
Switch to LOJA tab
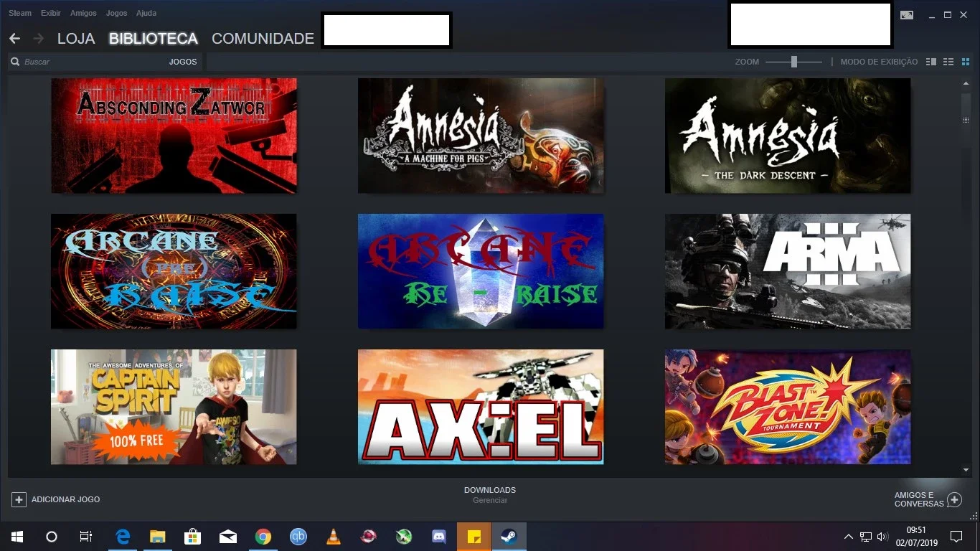tap(76, 39)
